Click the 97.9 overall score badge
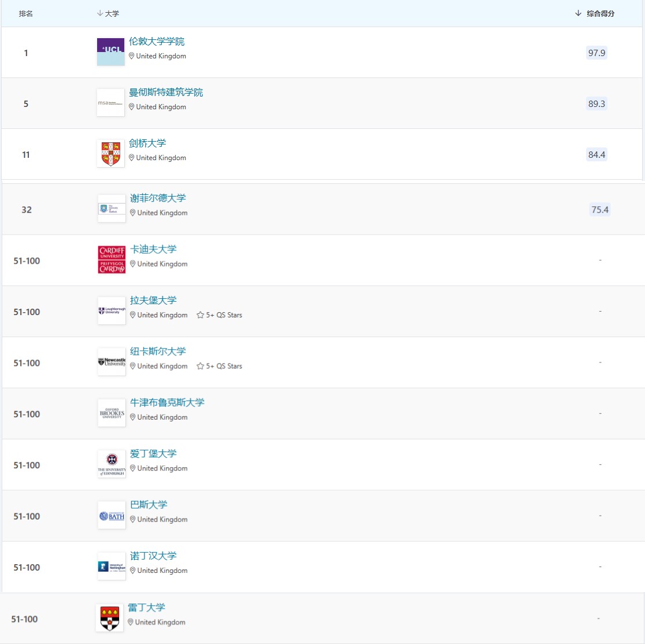 [x=596, y=53]
